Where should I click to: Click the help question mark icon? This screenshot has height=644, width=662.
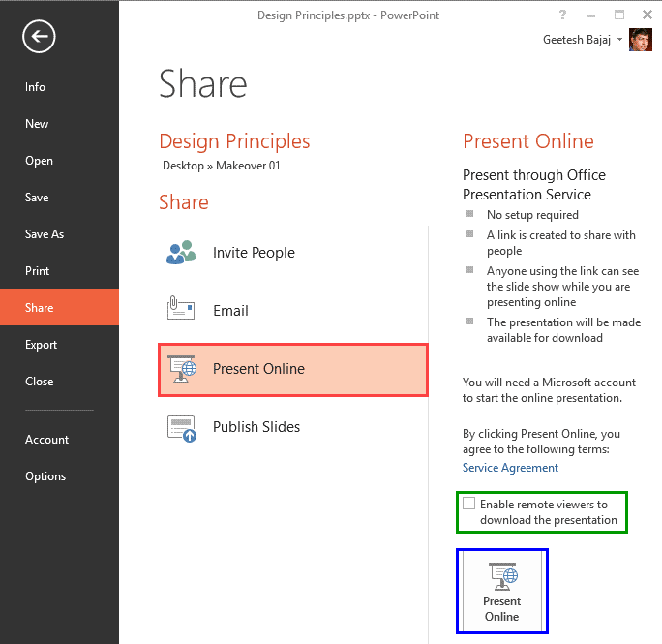pos(562,15)
